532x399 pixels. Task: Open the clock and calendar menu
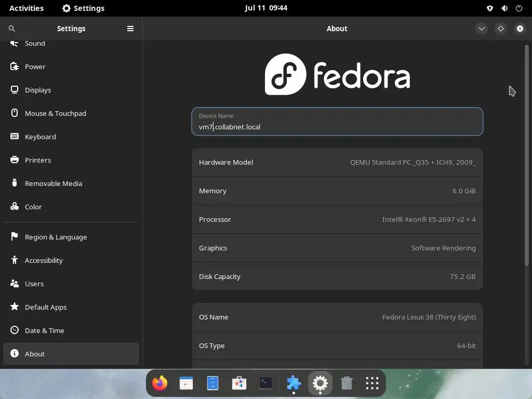tap(266, 8)
